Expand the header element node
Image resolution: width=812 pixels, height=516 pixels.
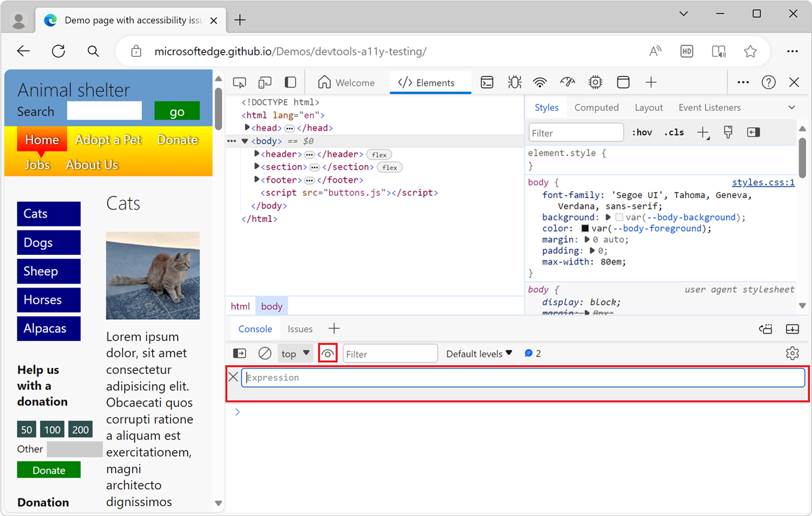(257, 154)
